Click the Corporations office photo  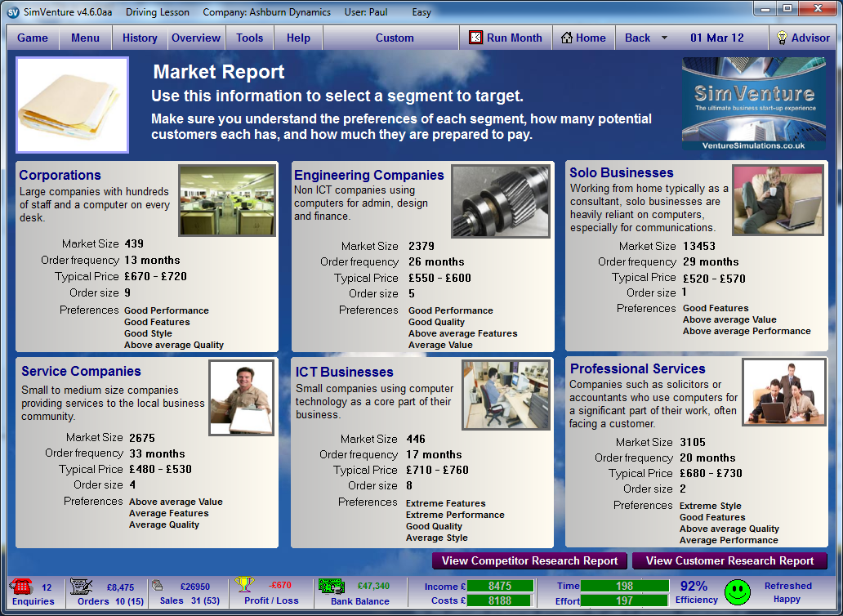[227, 200]
